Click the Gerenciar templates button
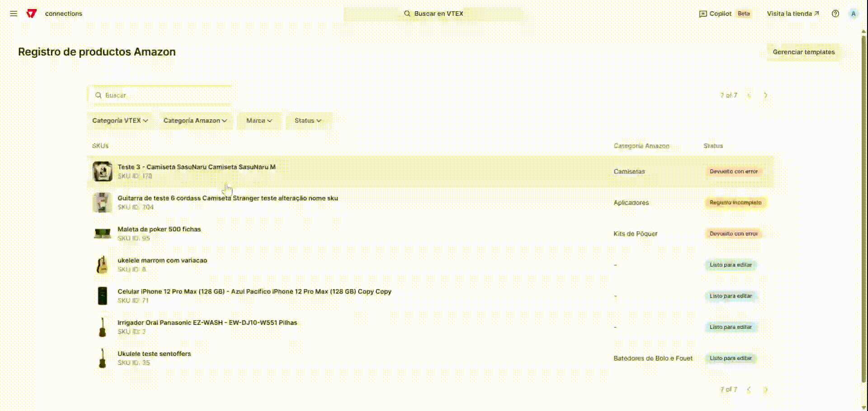The height and width of the screenshot is (411, 868). (x=803, y=52)
